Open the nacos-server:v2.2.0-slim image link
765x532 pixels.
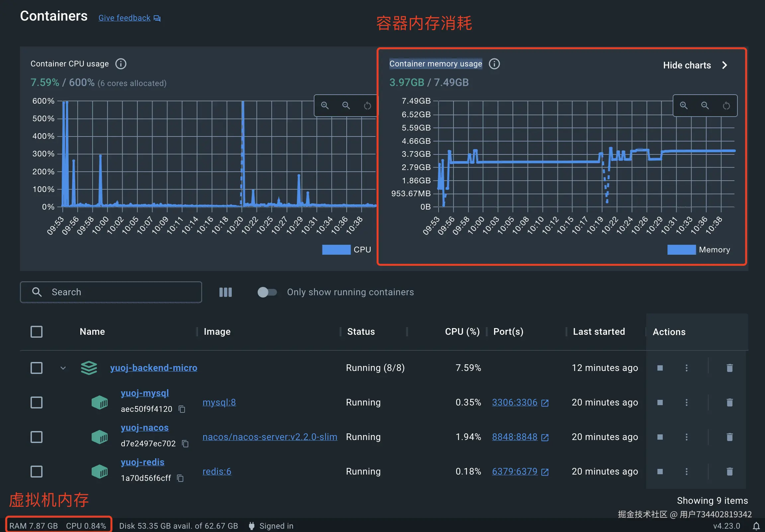point(270,437)
